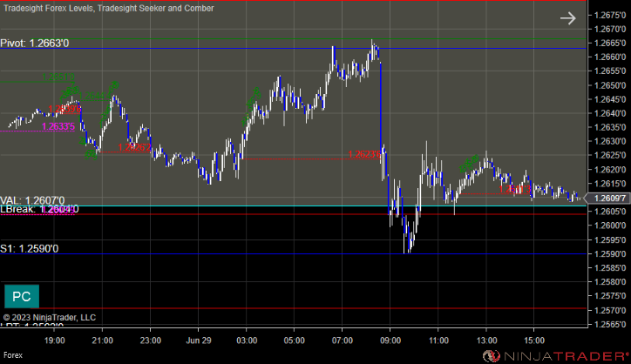
Task: Click the green 1.2651'0 price label
Action: [x=58, y=77]
